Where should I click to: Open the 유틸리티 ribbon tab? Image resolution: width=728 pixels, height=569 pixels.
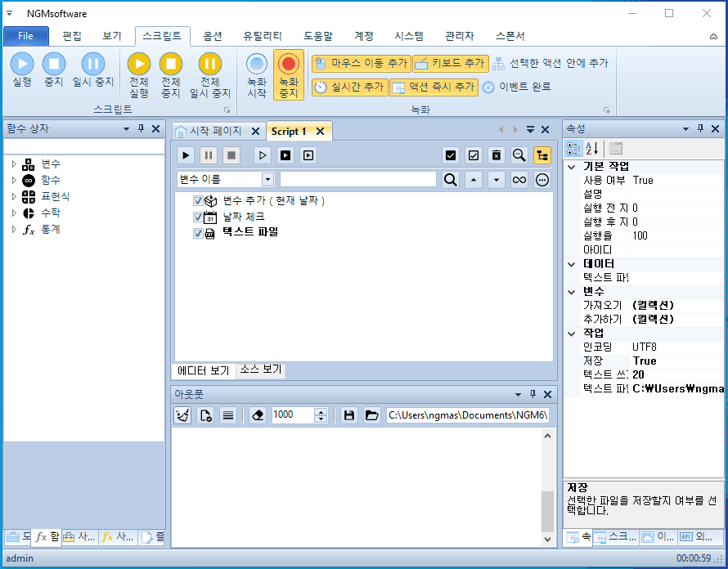click(x=263, y=36)
